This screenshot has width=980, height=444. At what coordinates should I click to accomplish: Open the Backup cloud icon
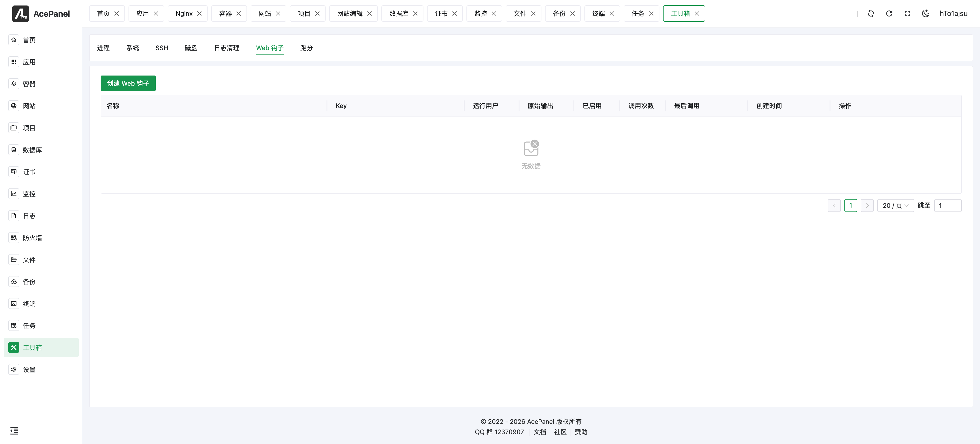(x=14, y=282)
